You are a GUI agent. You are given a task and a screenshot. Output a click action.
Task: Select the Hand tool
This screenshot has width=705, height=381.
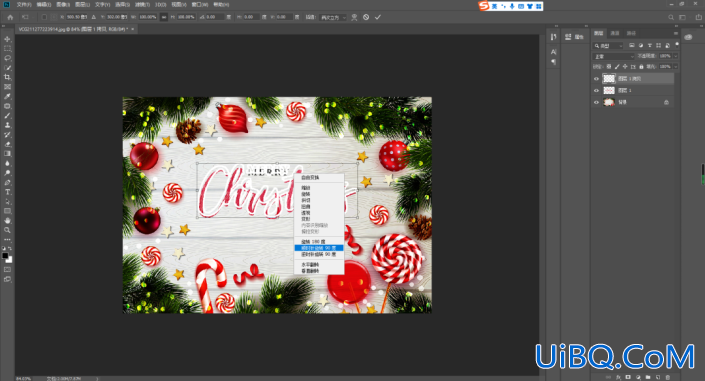tap(7, 220)
